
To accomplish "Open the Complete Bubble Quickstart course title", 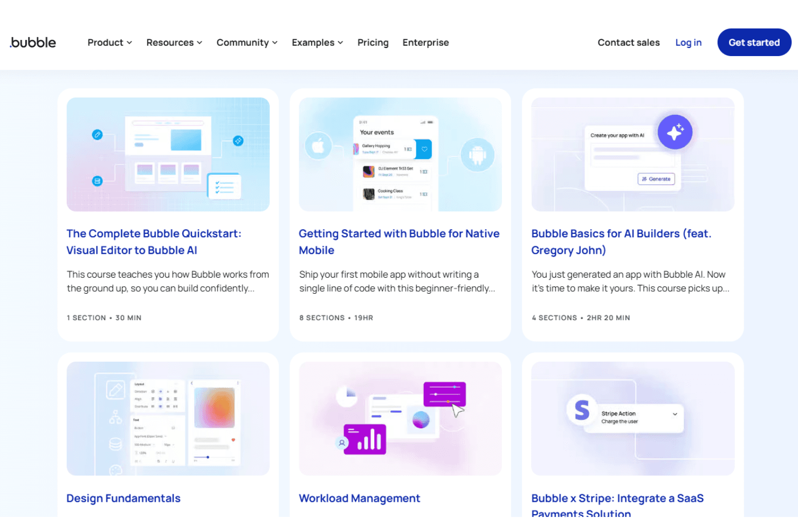I will click(154, 242).
